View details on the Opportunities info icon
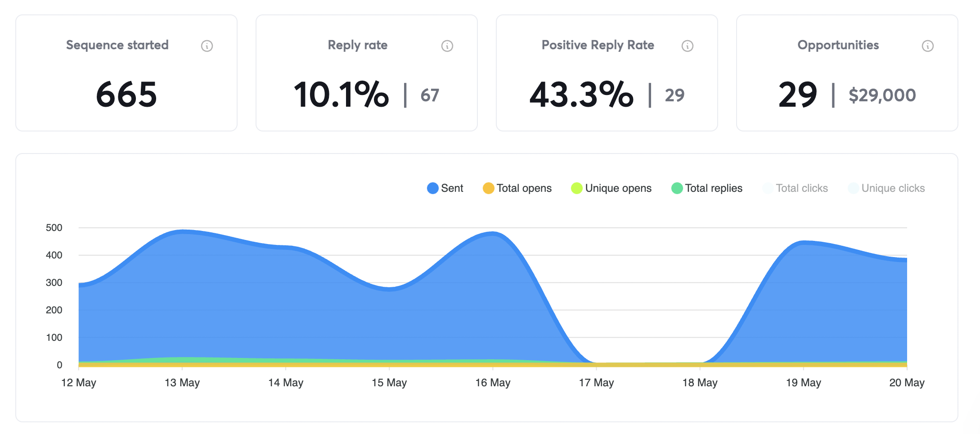The image size is (980, 434). (927, 45)
